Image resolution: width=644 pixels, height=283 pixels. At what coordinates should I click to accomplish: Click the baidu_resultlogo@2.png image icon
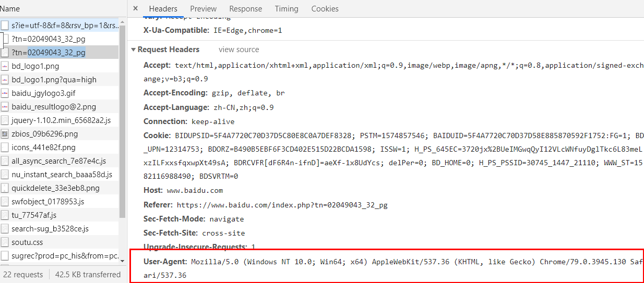[x=5, y=107]
